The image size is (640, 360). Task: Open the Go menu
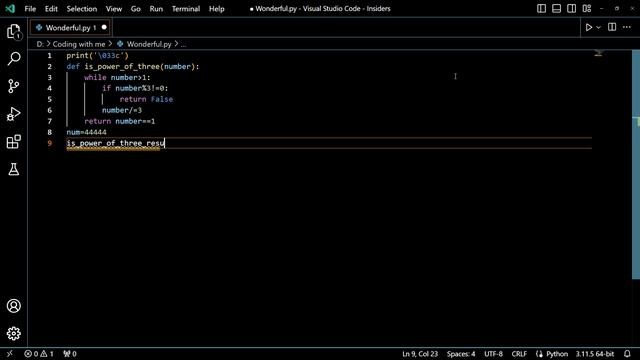(136, 9)
